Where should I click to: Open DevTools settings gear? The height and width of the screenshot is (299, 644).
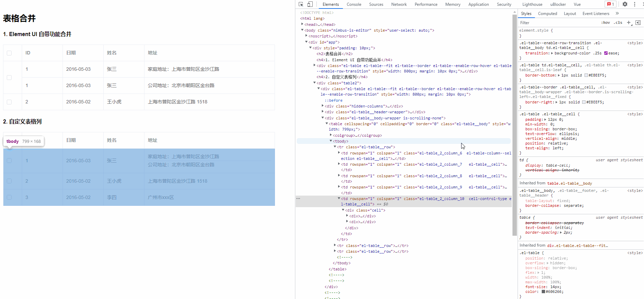tap(625, 4)
